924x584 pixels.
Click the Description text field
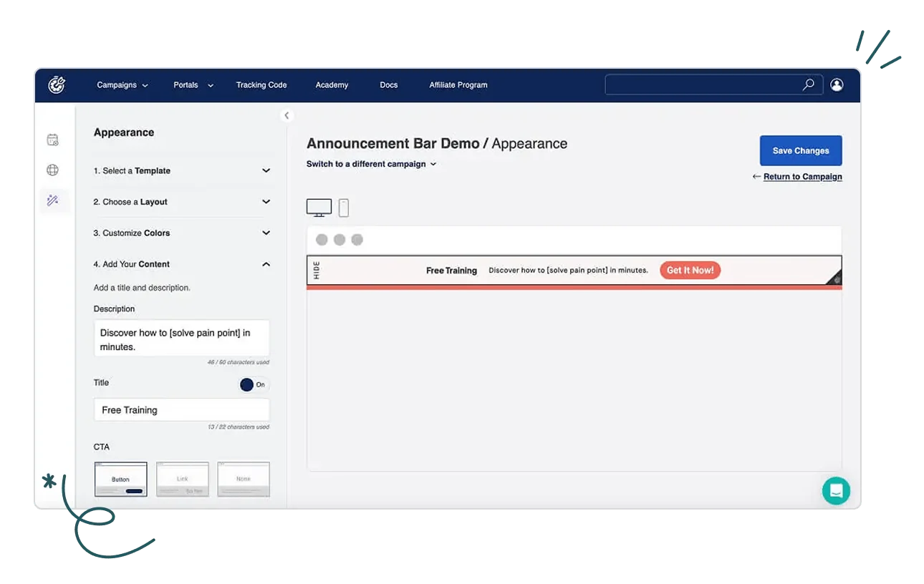click(x=181, y=339)
